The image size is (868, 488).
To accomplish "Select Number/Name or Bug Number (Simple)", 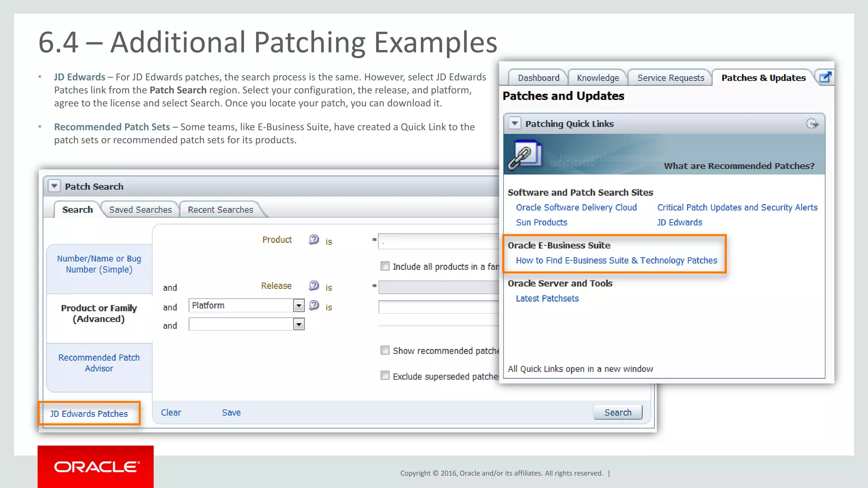I will tap(99, 264).
